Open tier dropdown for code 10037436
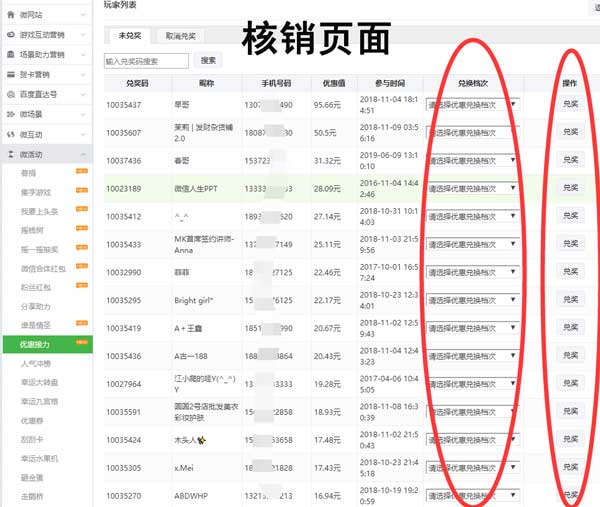The width and height of the screenshot is (600, 507). click(473, 161)
